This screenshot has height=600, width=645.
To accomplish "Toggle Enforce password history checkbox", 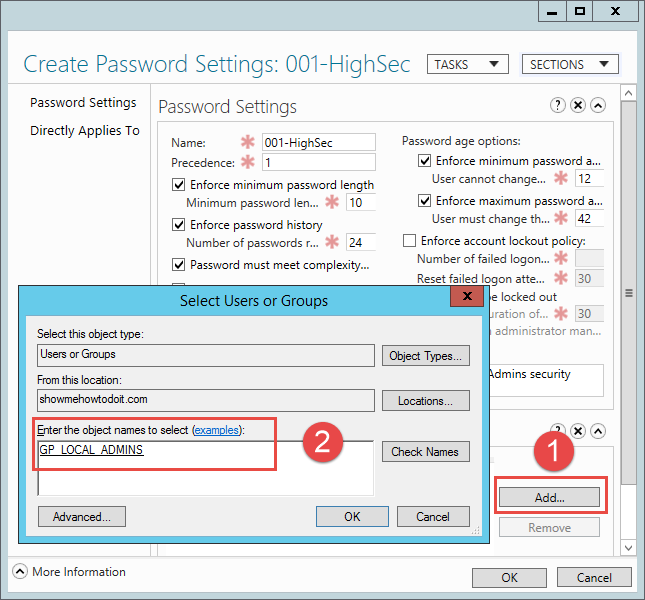I will (x=178, y=225).
